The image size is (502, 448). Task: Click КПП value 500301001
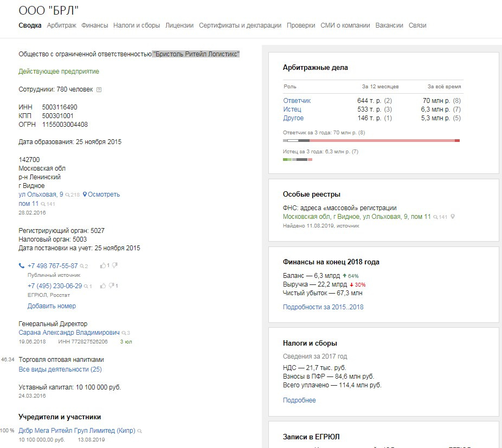57,115
